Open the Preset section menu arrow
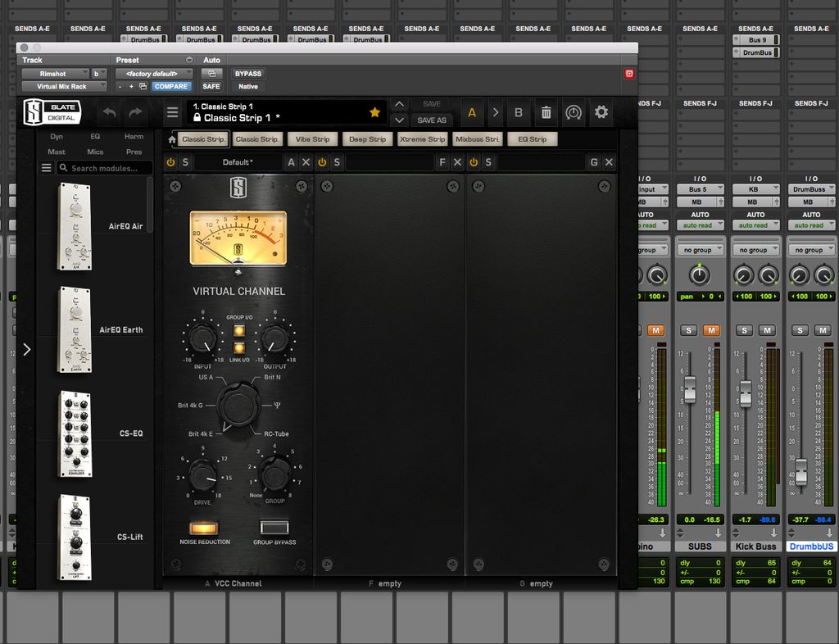Image resolution: width=839 pixels, height=644 pixels. 189,60
